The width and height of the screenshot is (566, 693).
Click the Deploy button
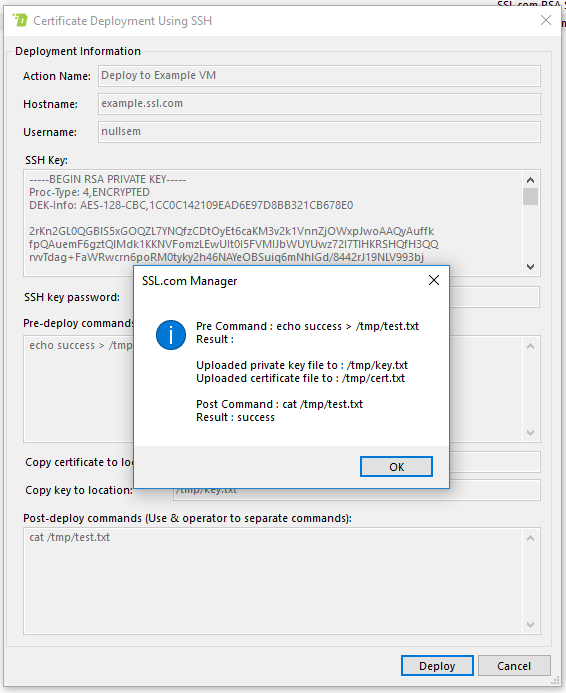tap(437, 666)
